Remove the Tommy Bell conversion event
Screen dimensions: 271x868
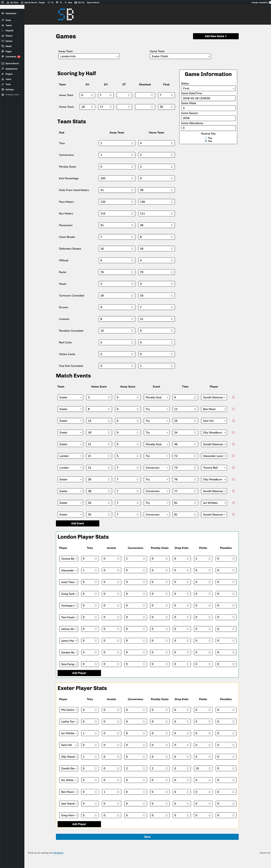coord(234,468)
